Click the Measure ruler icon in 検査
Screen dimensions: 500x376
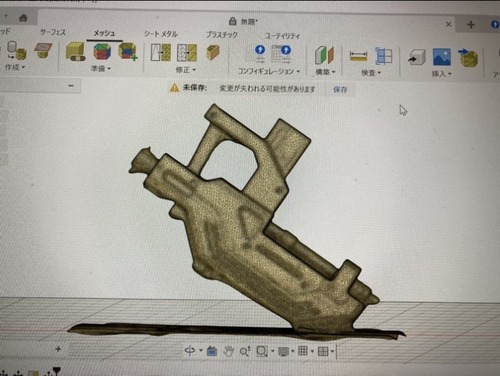point(358,56)
